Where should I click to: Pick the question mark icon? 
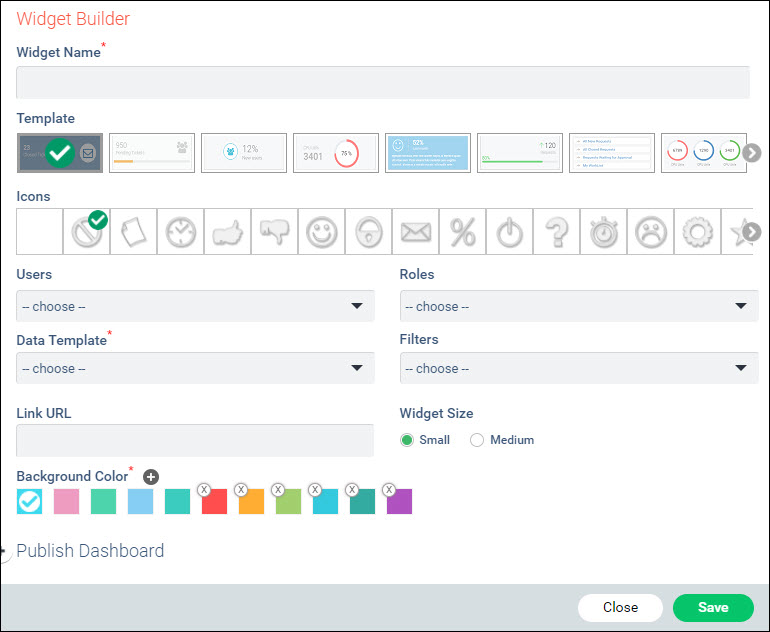click(x=557, y=231)
